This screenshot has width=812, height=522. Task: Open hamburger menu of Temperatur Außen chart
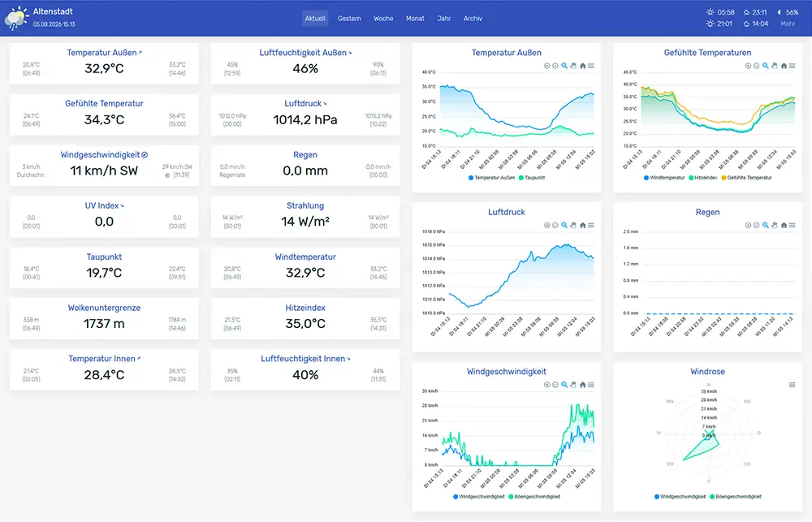coord(591,66)
